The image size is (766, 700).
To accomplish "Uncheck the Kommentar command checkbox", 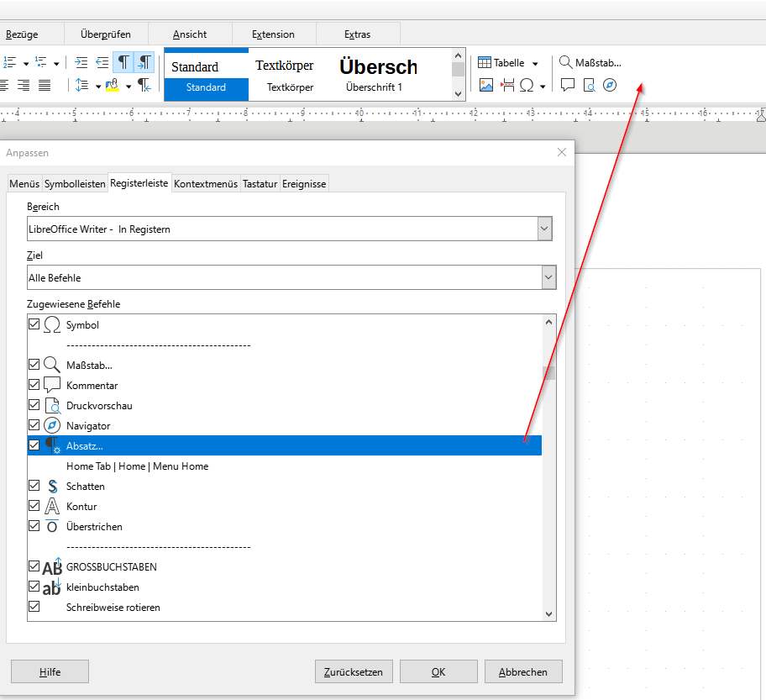I will [34, 384].
